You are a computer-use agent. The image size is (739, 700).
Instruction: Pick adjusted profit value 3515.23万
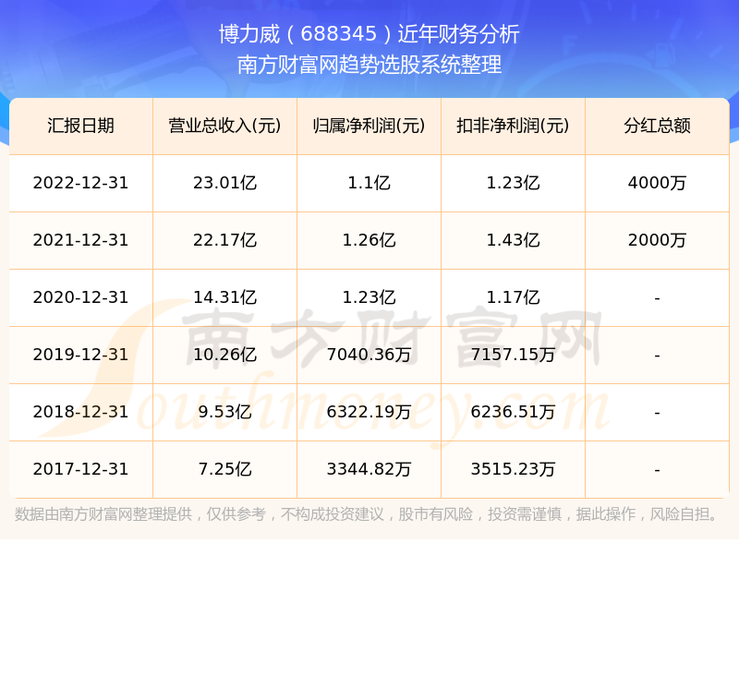[513, 469]
